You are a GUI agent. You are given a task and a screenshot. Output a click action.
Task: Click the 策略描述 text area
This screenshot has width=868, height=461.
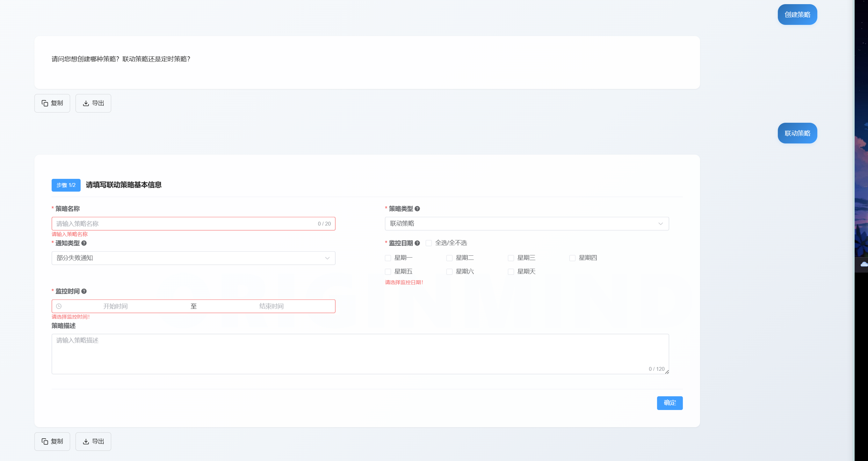[x=360, y=354]
